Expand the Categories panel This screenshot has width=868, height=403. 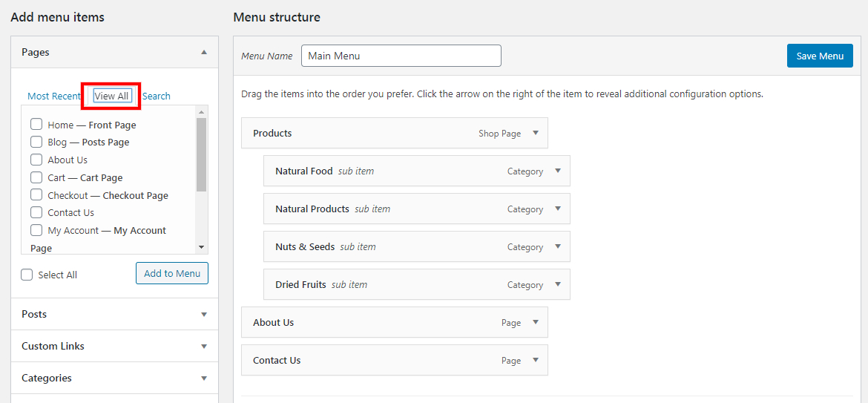[x=204, y=378]
